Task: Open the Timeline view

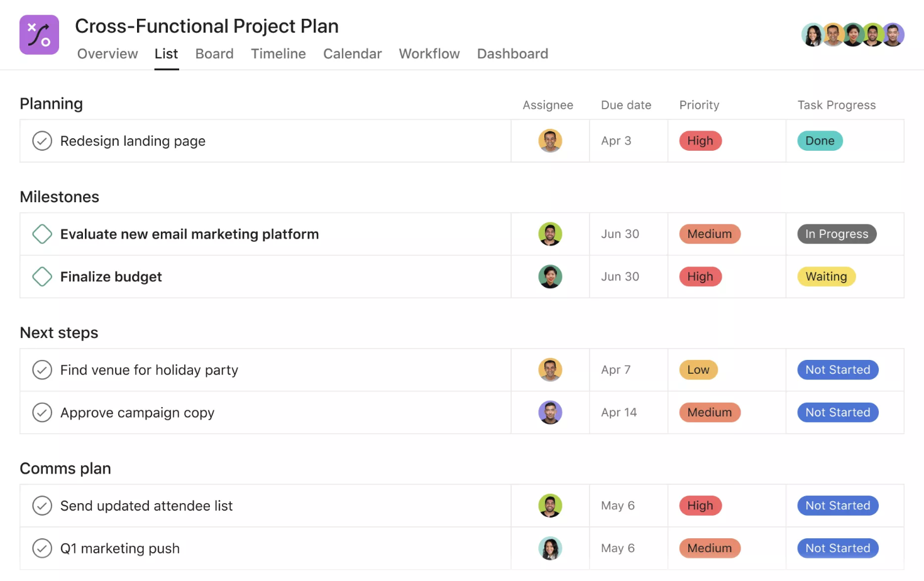Action: click(x=278, y=53)
